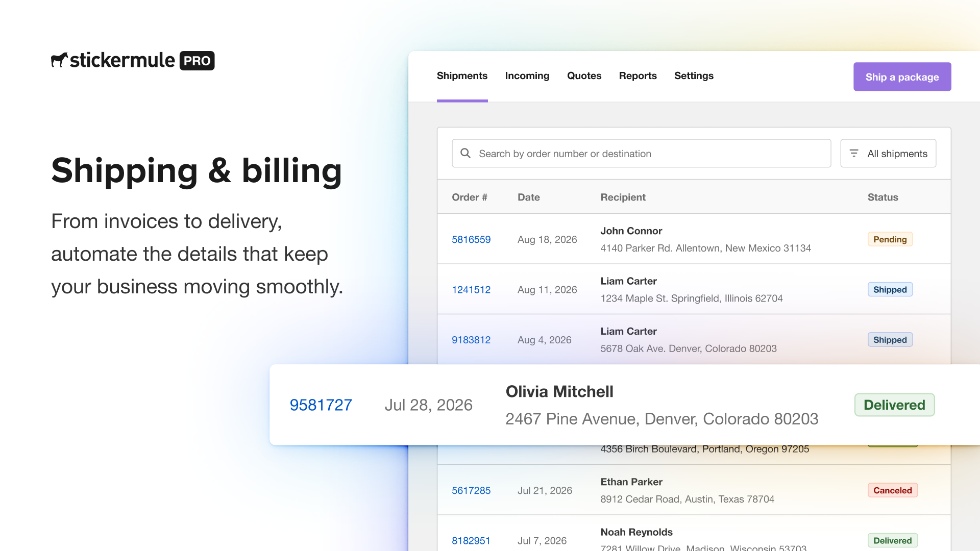Image resolution: width=980 pixels, height=551 pixels.
Task: Click date Jul 7, 2026
Action: pyautogui.click(x=542, y=540)
